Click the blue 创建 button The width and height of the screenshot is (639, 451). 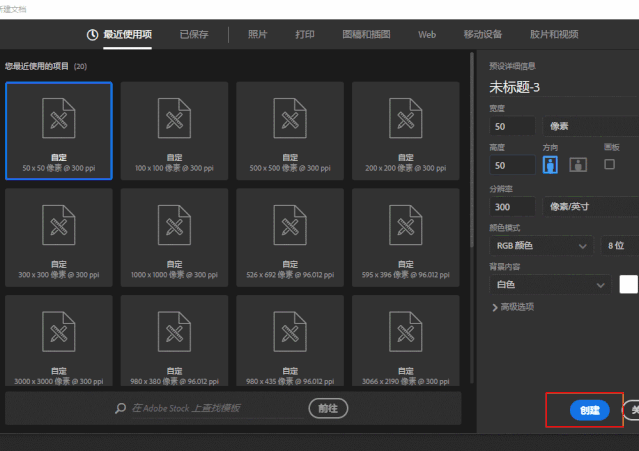tap(589, 410)
